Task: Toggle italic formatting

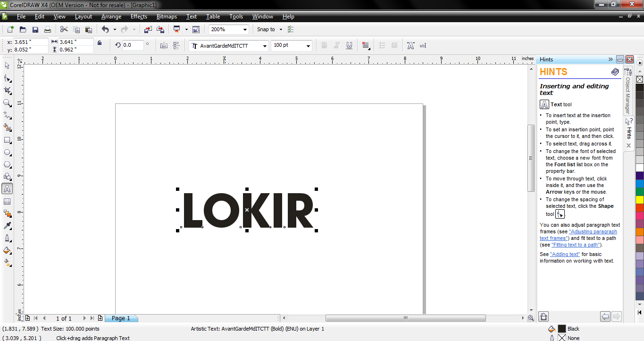Action: point(336,45)
